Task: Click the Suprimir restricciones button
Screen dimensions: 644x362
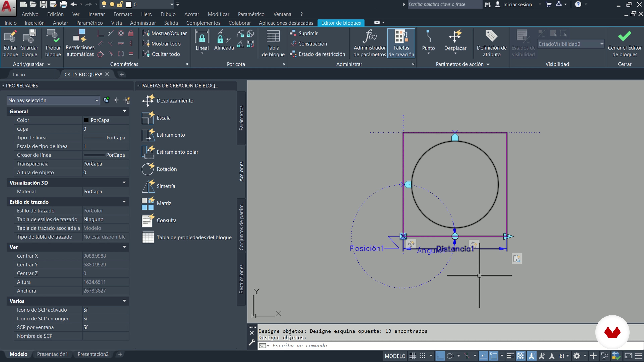Action: tap(304, 33)
